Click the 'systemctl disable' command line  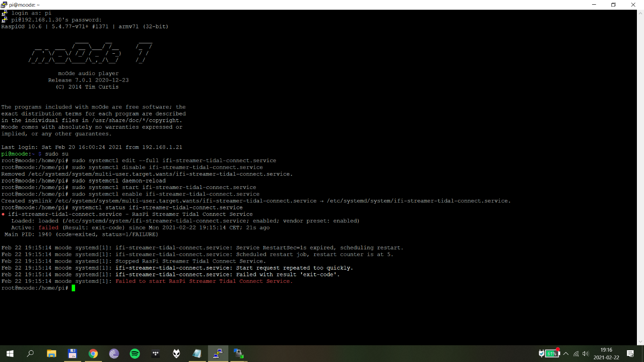click(x=132, y=167)
